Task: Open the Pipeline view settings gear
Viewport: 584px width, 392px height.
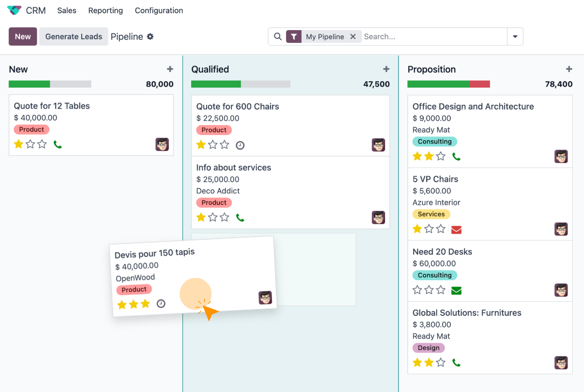Action: (x=151, y=37)
